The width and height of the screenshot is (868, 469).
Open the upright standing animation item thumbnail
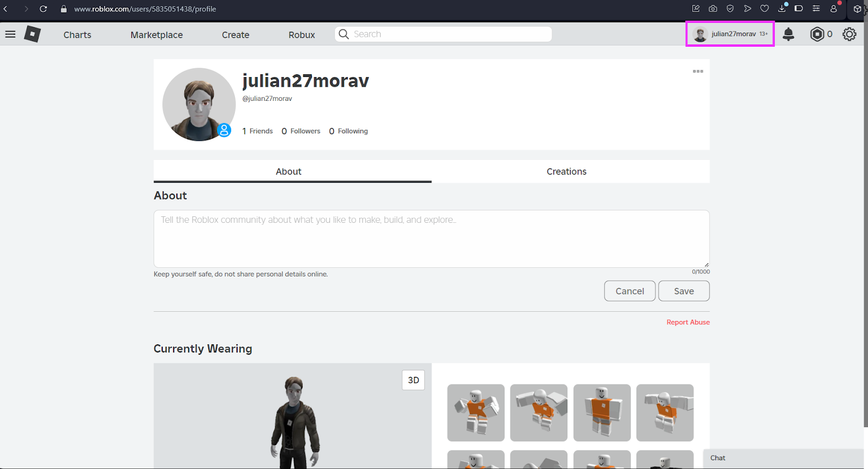click(602, 413)
